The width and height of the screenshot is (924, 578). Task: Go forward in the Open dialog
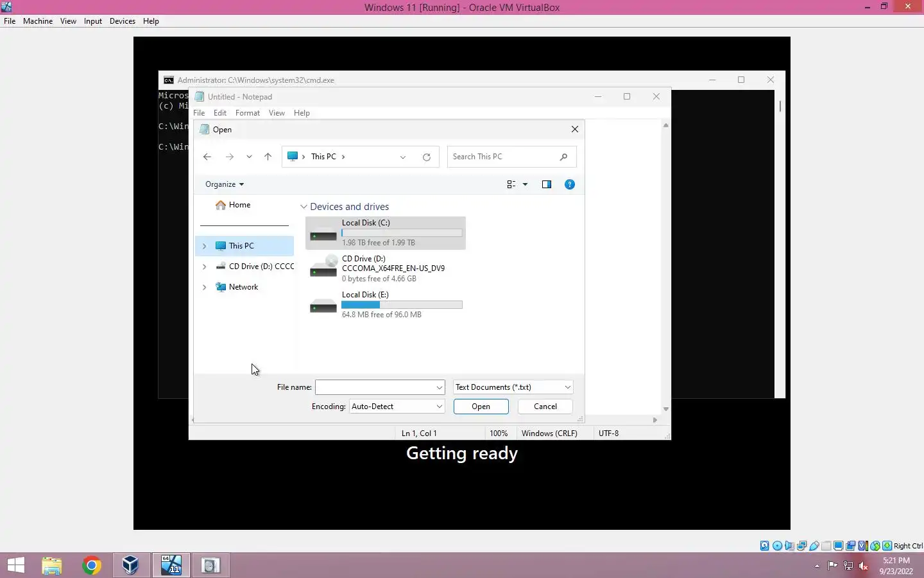[230, 157]
